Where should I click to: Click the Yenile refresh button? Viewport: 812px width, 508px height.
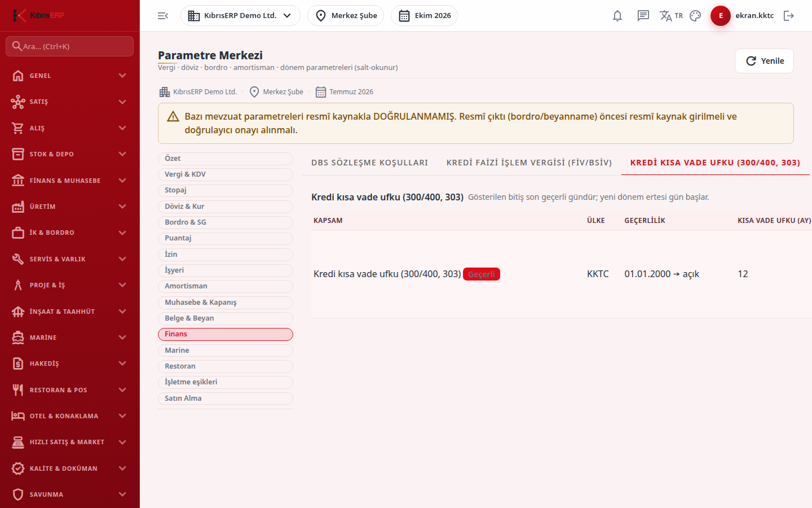pos(764,61)
